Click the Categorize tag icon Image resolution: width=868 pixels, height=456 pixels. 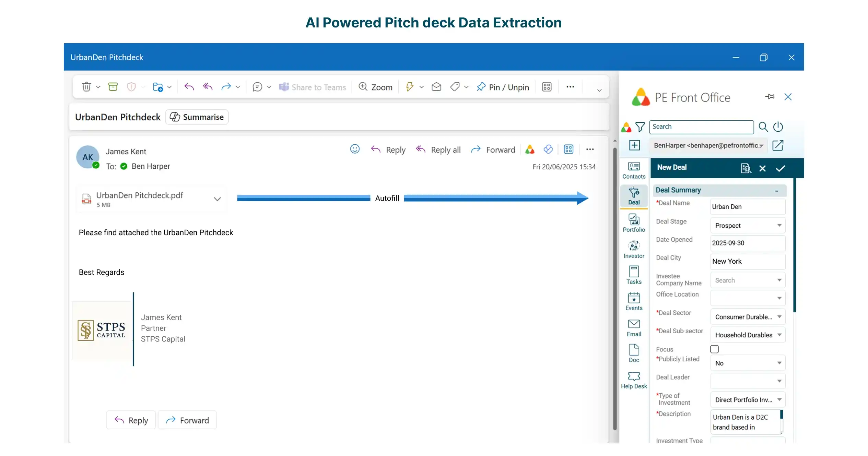pyautogui.click(x=455, y=87)
